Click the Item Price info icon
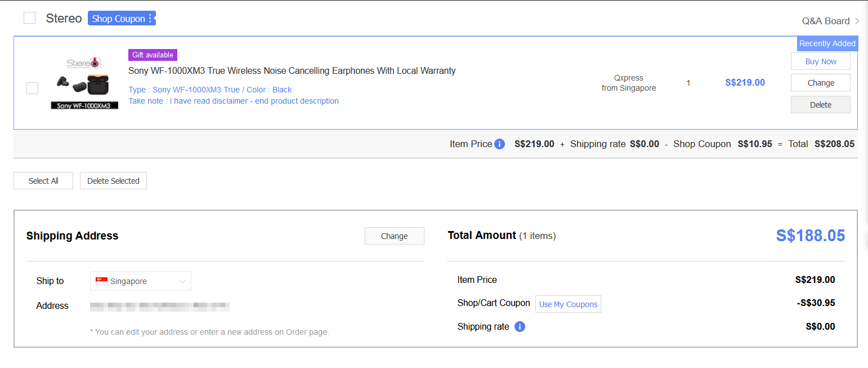Screen dimensions: 868x368 499,144
